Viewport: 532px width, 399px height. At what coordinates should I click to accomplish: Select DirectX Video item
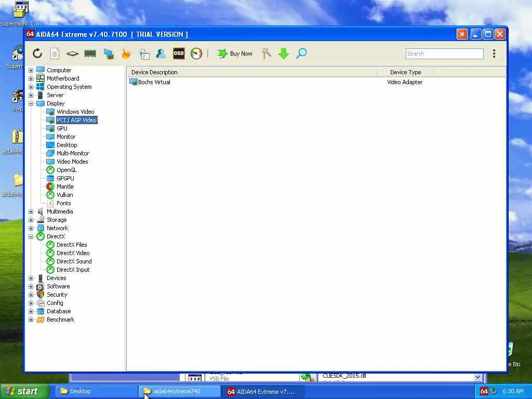click(73, 253)
